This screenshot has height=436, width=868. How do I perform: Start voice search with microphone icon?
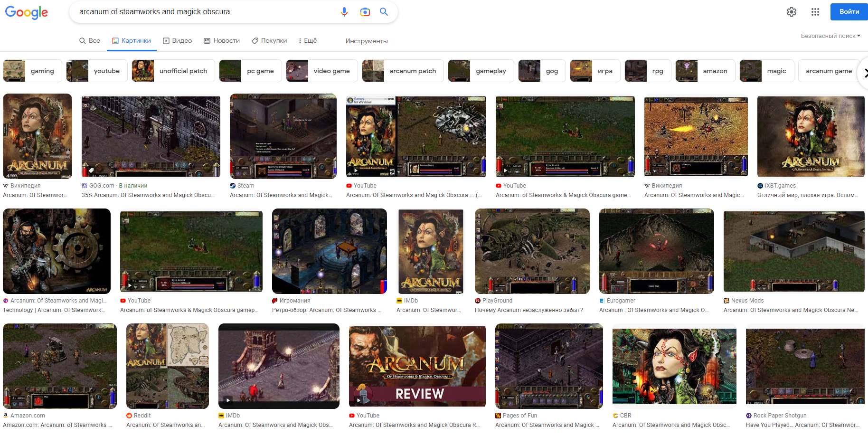344,12
